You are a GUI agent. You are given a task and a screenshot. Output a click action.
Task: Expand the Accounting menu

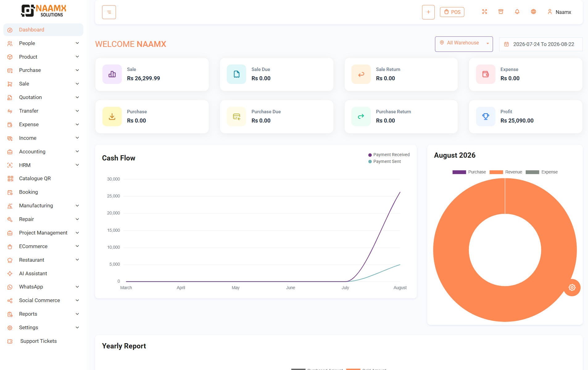(43, 152)
